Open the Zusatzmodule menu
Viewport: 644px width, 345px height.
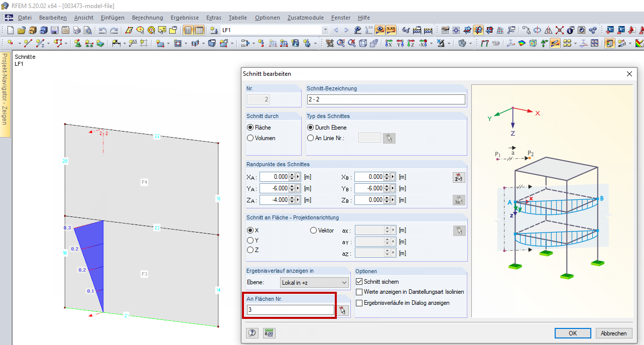305,18
